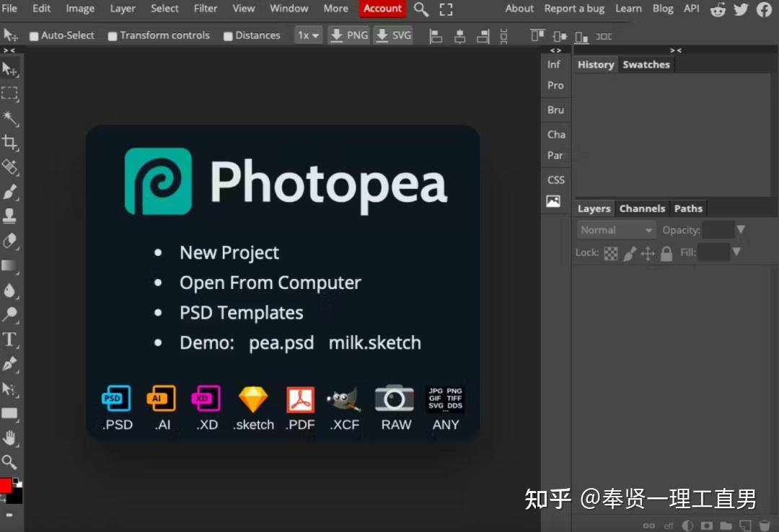Select the Dodge tool
Screen dimensions: 779x532
10,314
